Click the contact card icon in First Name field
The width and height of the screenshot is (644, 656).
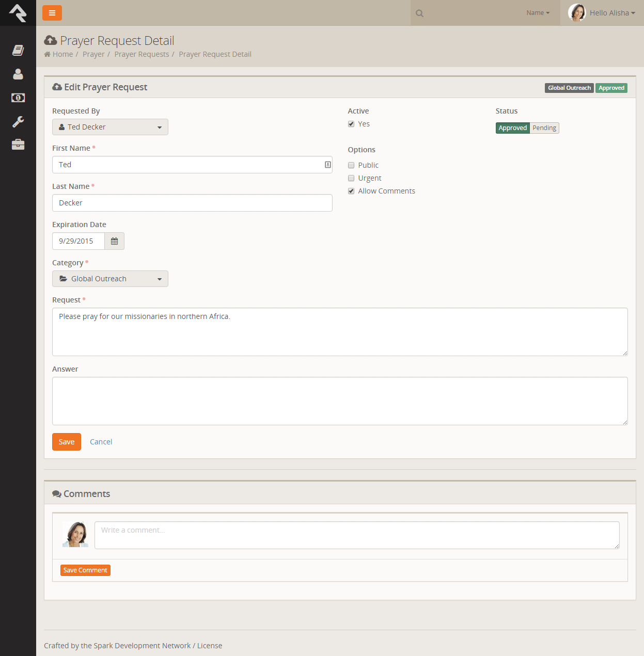(x=328, y=165)
